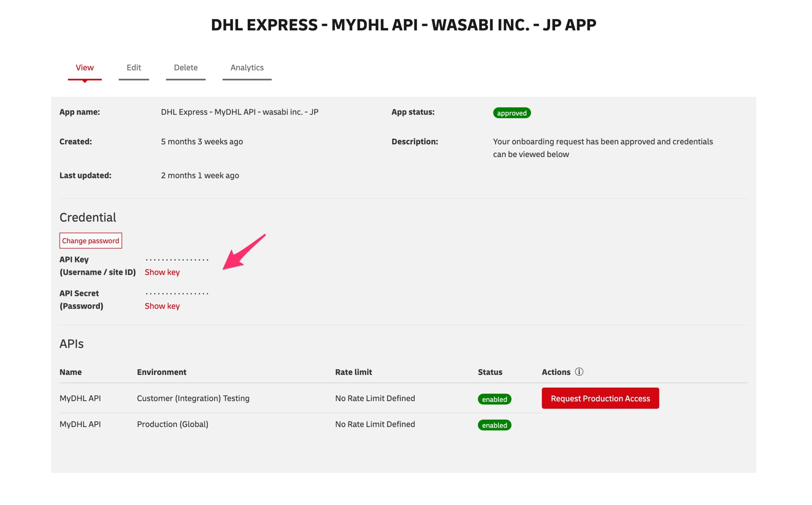Screen dimensions: 812x505
Task: Select the masked API Key dots
Action: coord(177,259)
